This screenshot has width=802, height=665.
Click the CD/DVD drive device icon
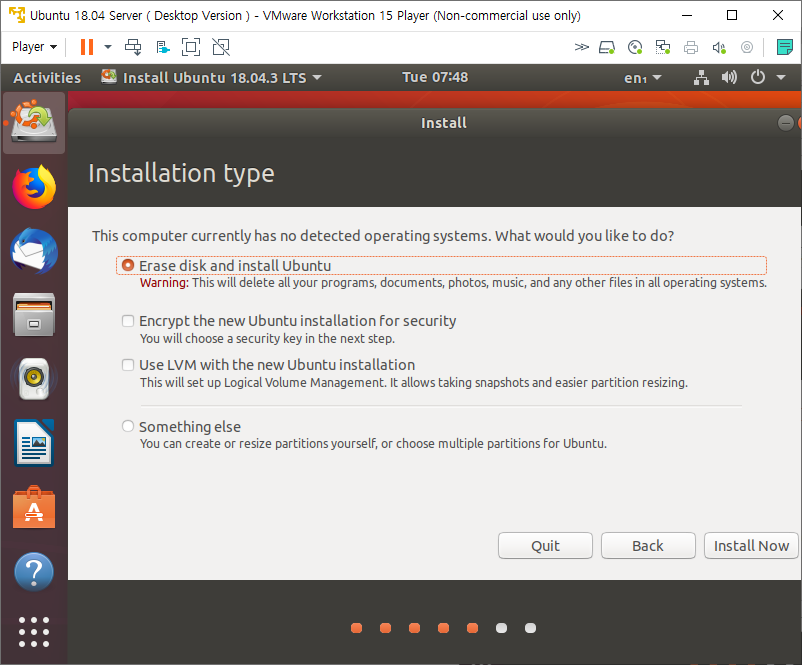point(635,48)
